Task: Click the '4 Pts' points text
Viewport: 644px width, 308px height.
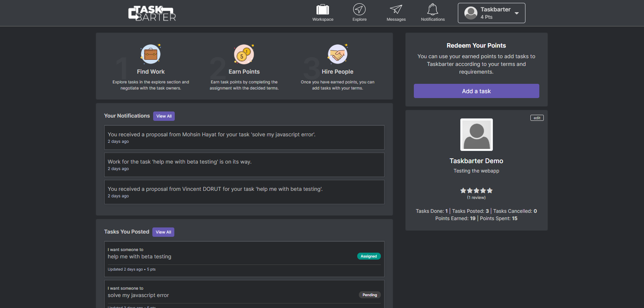Action: click(x=486, y=17)
